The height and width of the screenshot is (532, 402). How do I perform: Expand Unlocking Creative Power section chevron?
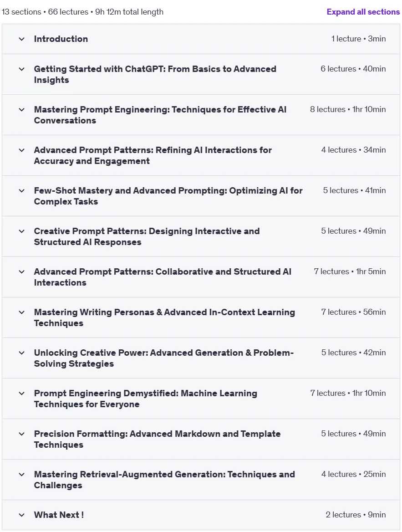(22, 353)
